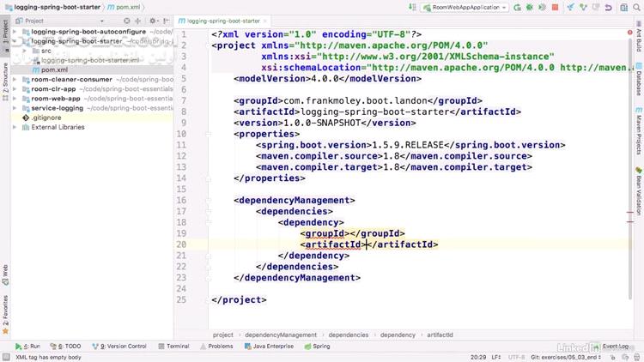Select logging-spring-boot-starter.iml file
Image resolution: width=644 pixels, height=362 pixels.
[x=92, y=60]
